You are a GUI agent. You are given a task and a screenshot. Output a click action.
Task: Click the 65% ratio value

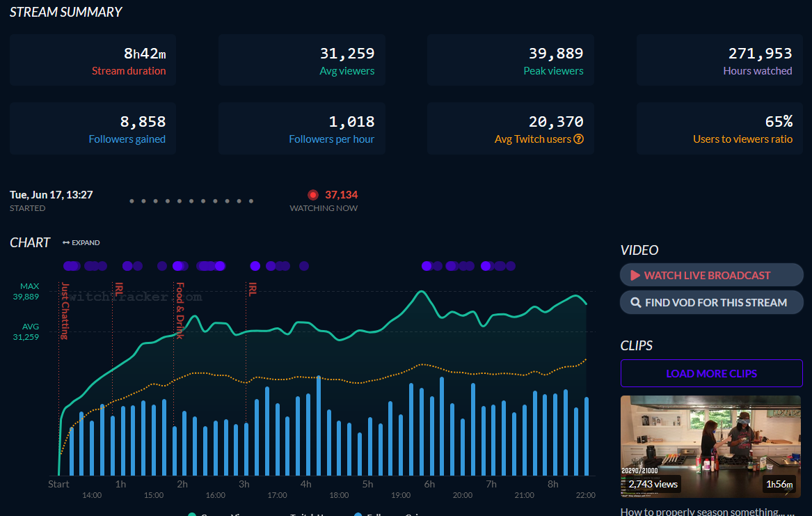point(779,122)
